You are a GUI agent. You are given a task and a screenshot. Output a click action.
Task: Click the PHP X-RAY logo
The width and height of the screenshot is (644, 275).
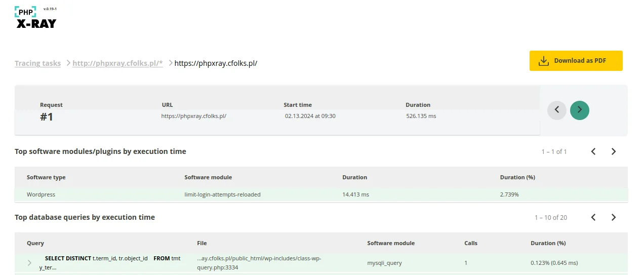coord(35,18)
